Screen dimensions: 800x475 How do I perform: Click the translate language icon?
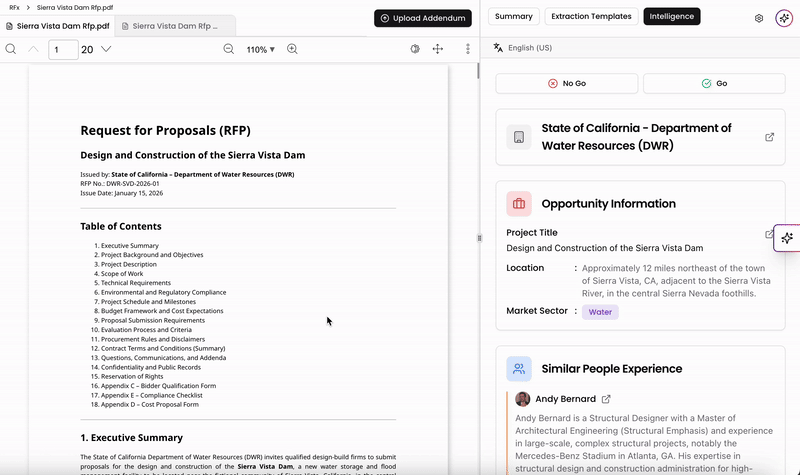498,47
